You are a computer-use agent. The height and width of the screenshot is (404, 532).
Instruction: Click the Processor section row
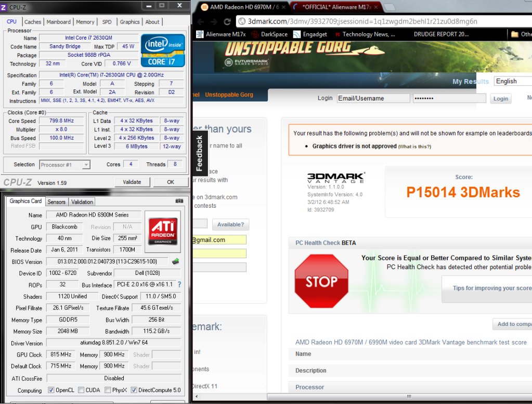(x=410, y=387)
